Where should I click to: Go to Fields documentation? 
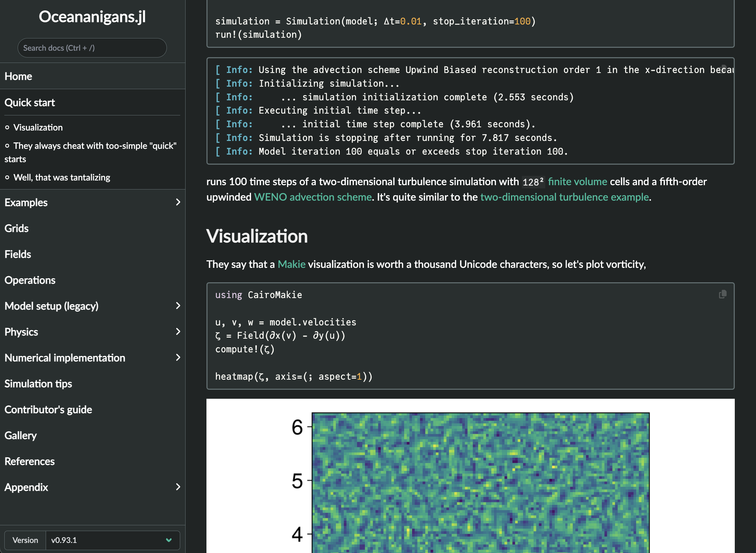[18, 254]
